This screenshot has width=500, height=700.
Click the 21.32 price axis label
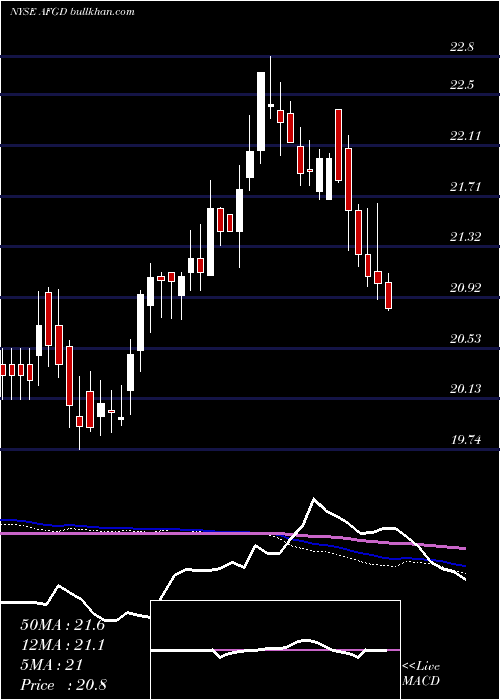tap(465, 236)
